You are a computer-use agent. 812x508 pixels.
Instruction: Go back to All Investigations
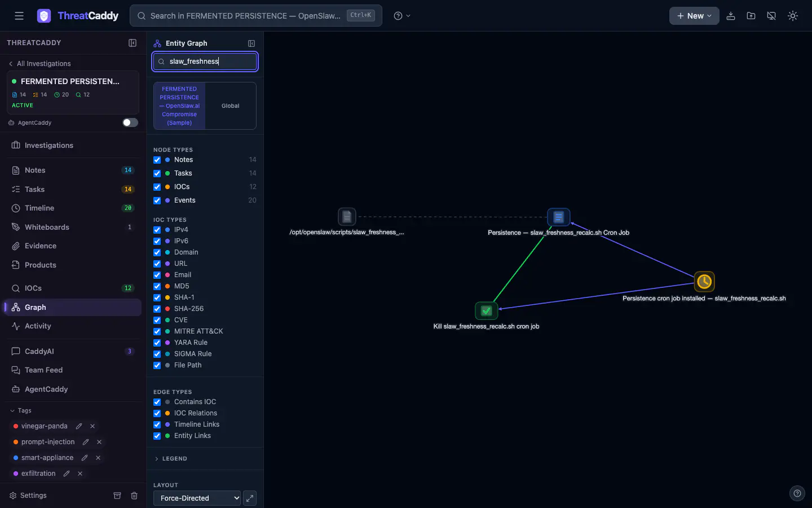(x=39, y=64)
